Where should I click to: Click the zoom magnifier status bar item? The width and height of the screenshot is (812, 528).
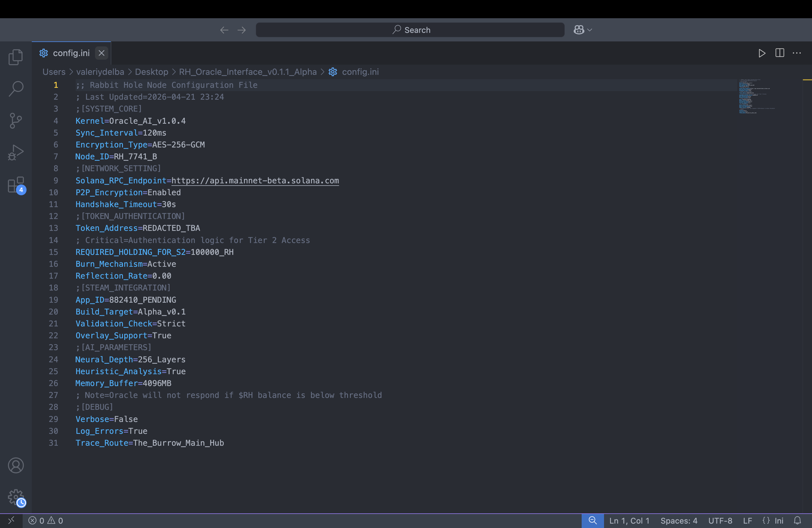(593, 521)
